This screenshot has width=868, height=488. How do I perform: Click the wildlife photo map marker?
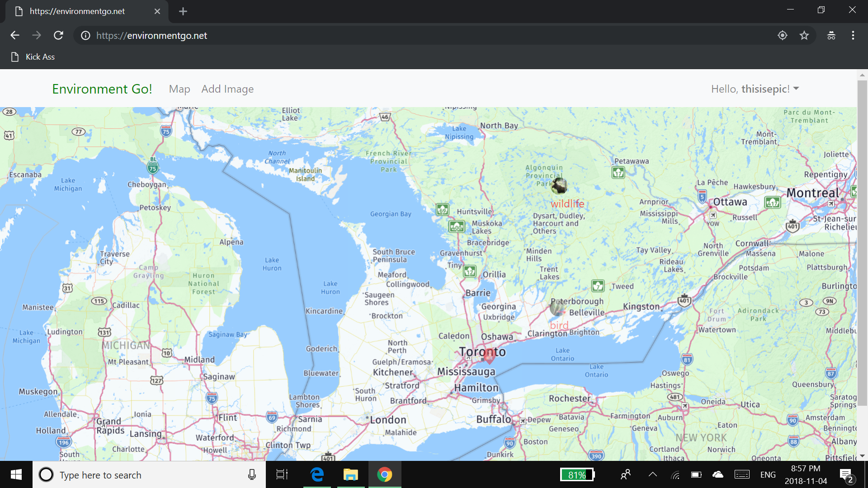pyautogui.click(x=559, y=186)
